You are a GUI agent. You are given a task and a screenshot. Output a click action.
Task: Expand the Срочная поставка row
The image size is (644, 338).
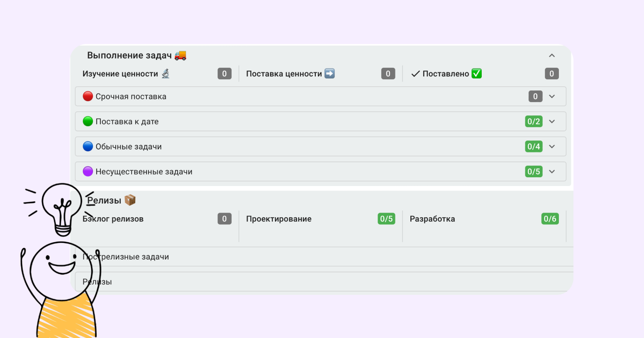point(552,96)
